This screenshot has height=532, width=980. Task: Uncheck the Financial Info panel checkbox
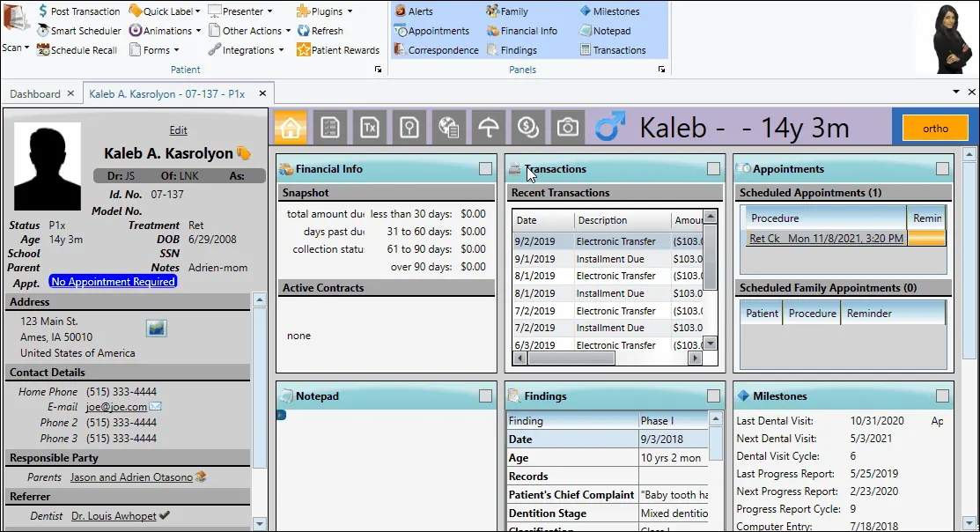[483, 168]
